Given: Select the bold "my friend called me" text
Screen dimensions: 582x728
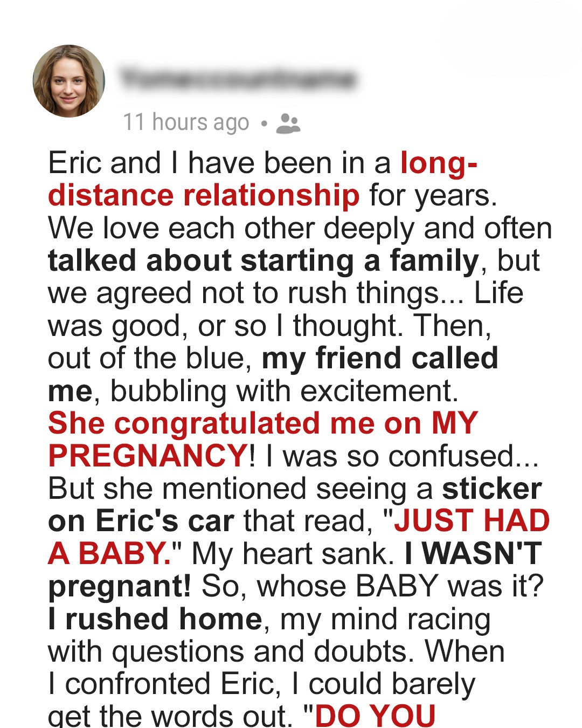Looking at the screenshot, I should (379, 359).
